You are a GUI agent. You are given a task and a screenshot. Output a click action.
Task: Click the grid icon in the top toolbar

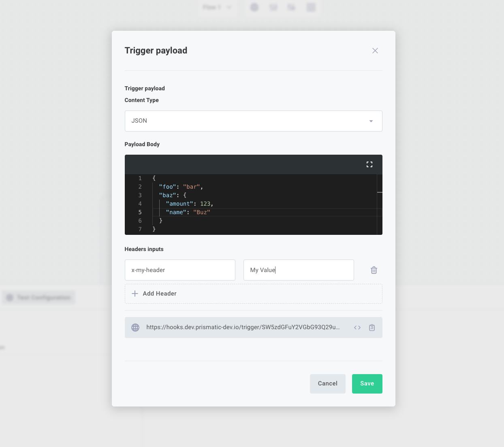(311, 7)
